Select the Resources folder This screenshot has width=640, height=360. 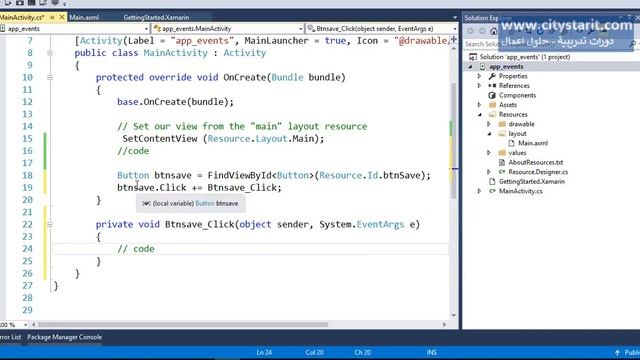click(x=513, y=115)
